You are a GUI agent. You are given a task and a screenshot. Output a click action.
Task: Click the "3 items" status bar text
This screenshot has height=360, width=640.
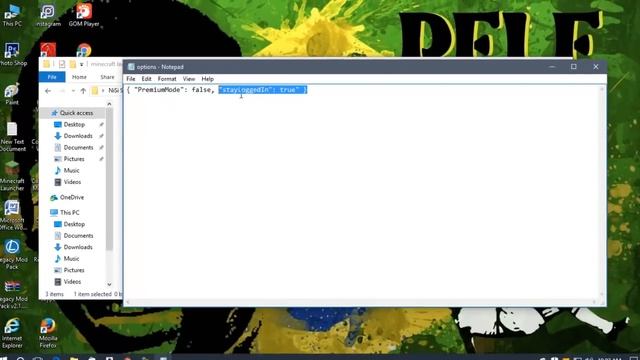click(x=54, y=294)
